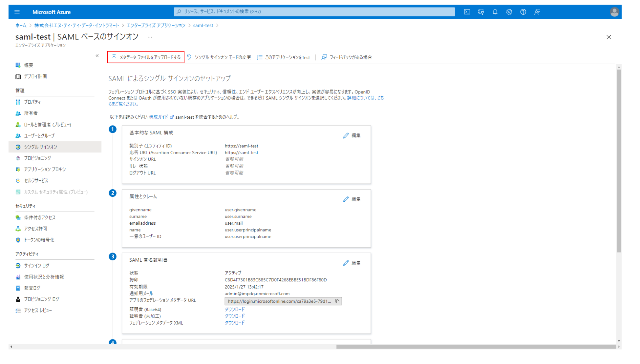Screen dimensions: 640x364
Task: Edit attributes and claims
Action: point(352,199)
